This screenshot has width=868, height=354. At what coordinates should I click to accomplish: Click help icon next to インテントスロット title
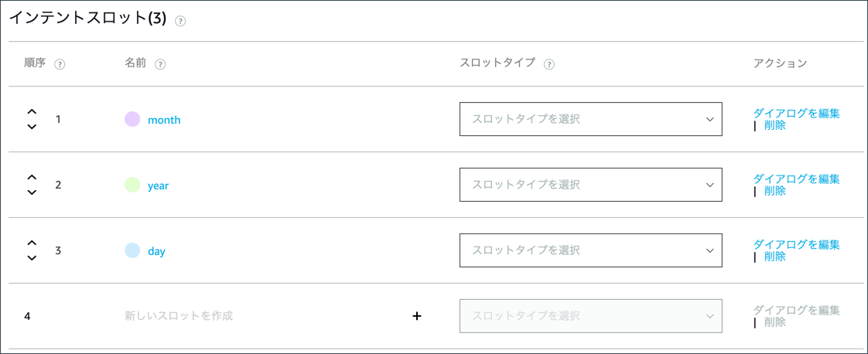(180, 22)
